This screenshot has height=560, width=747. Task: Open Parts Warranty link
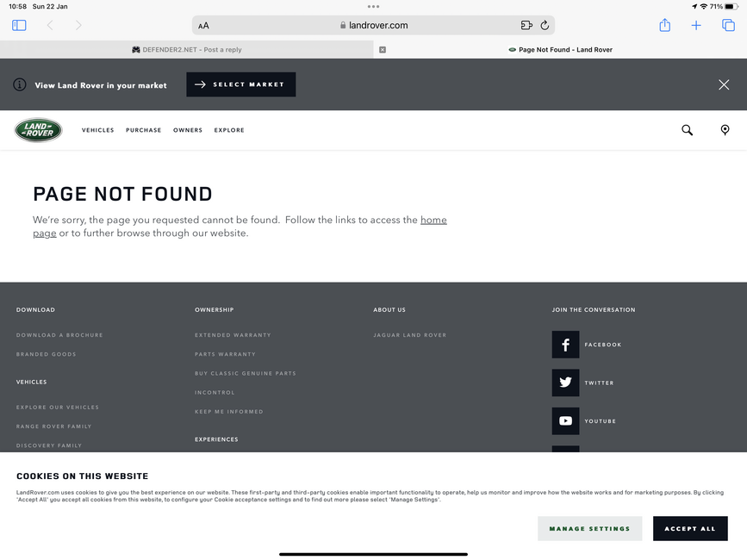226,354
